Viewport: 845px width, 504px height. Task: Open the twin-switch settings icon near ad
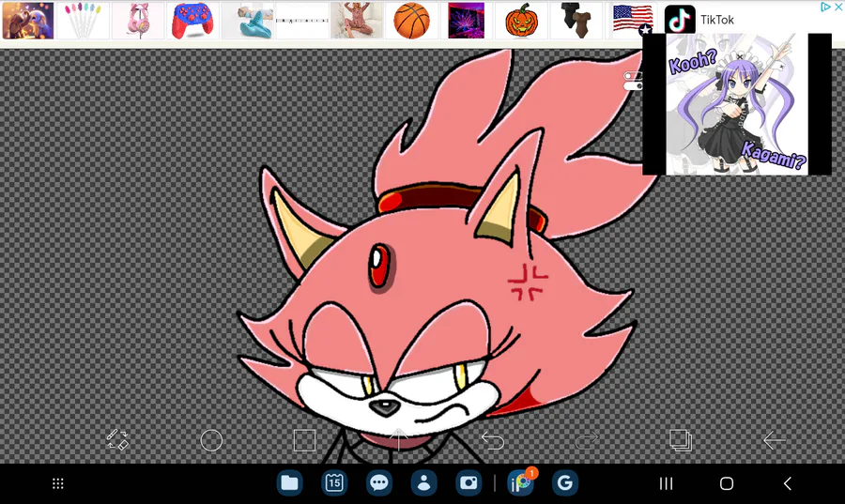(x=633, y=81)
